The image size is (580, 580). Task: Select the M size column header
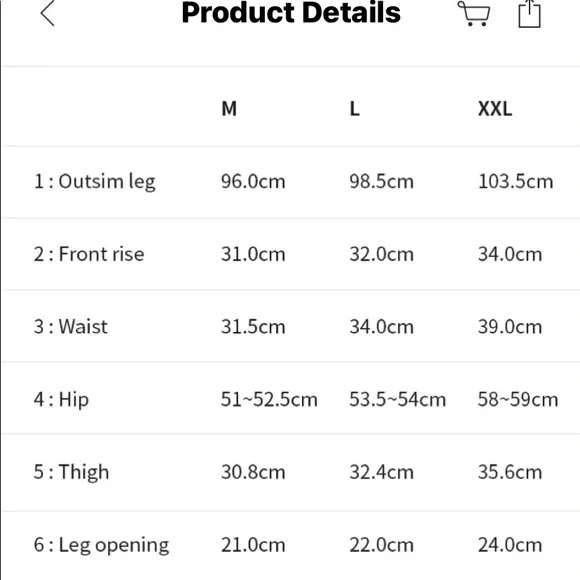click(229, 109)
